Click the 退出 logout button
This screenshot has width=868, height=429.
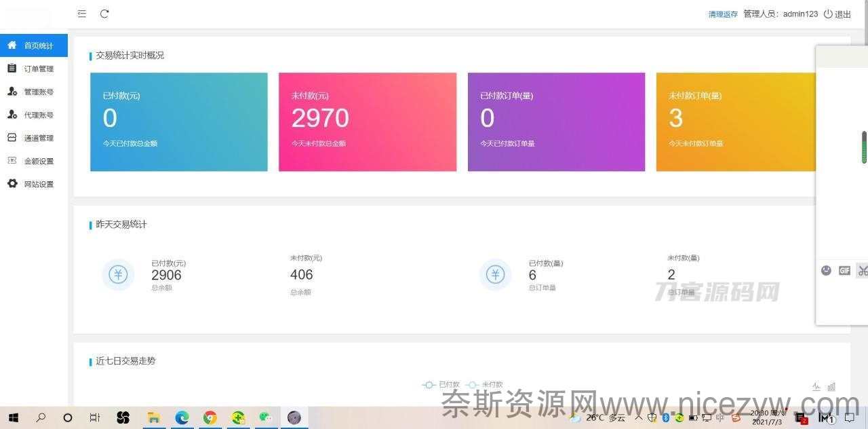837,14
